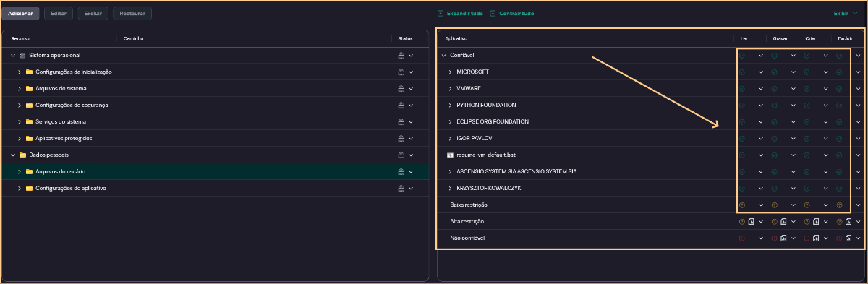Viewport: 868px width, 284px height.
Task: Open status dropdown for Arquivos do usuário
Action: pos(411,172)
